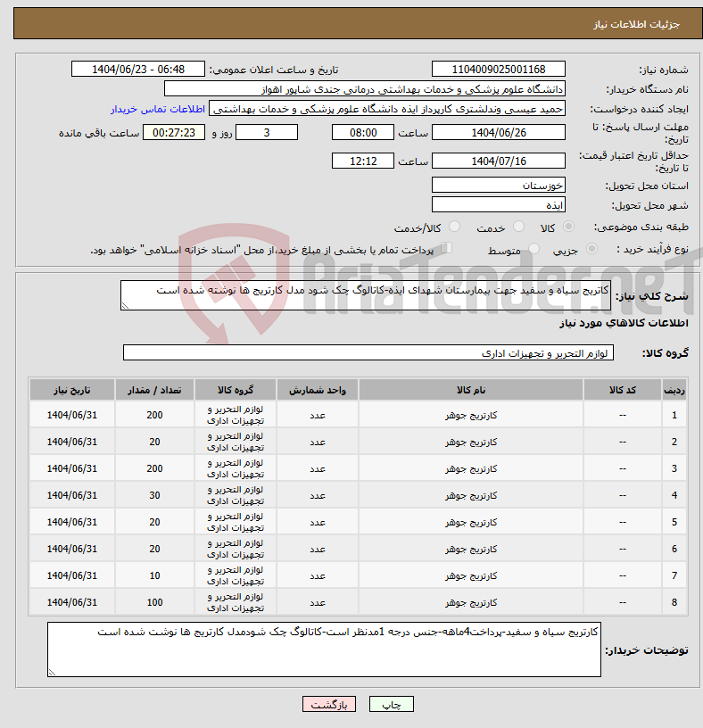Click the announcement date field 1404/06/23 - 06:48

point(138,70)
